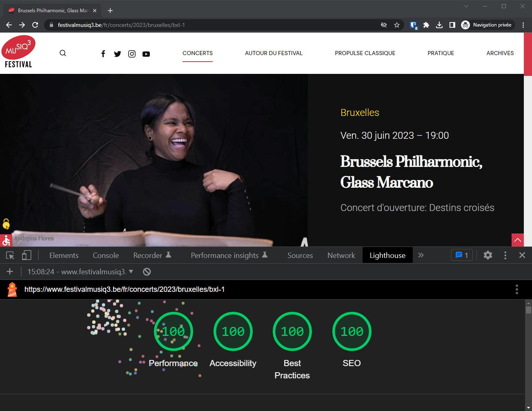Screen dimensions: 532x411
Task: Toggle DevTools device toolbar
Action: [27, 255]
